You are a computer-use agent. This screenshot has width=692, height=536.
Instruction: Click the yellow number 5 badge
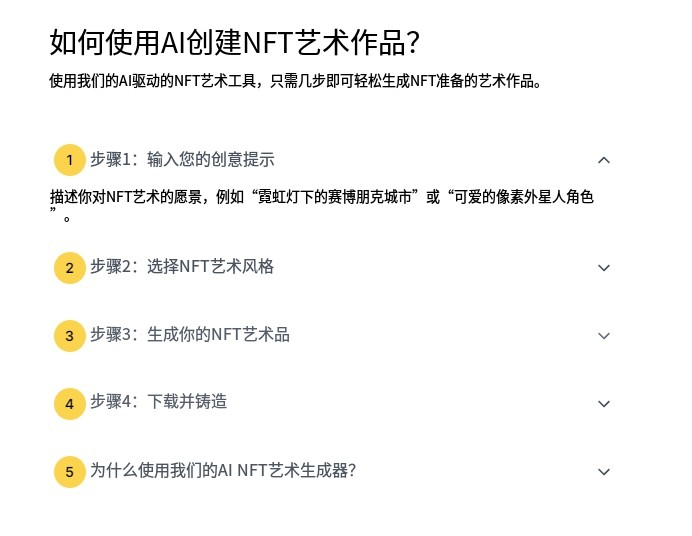[69, 472]
